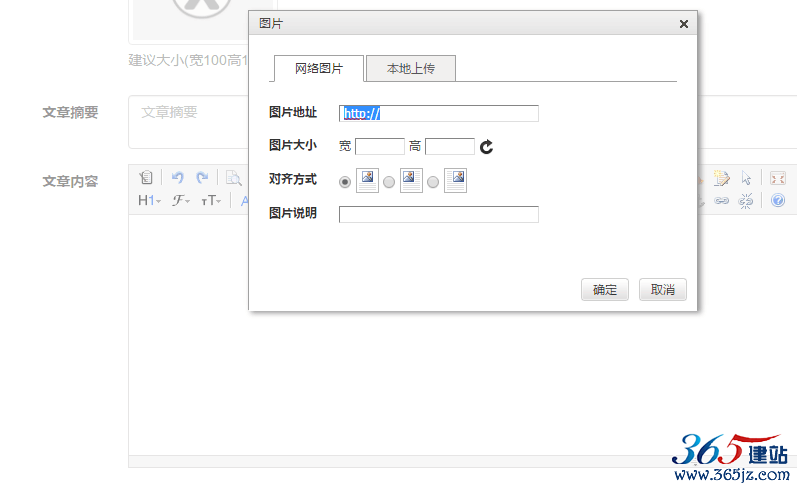The height and width of the screenshot is (488, 797).
Task: Redo the edit using the editor toolbar
Action: (202, 177)
